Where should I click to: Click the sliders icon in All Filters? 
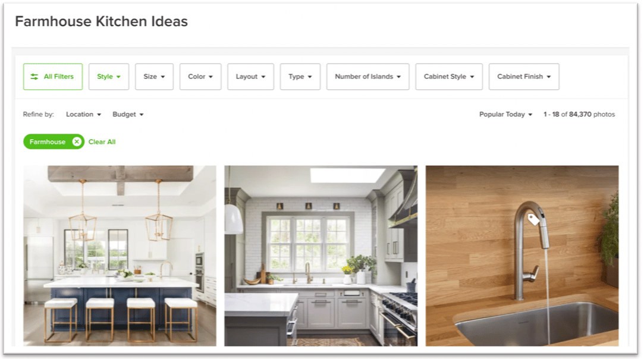click(34, 77)
